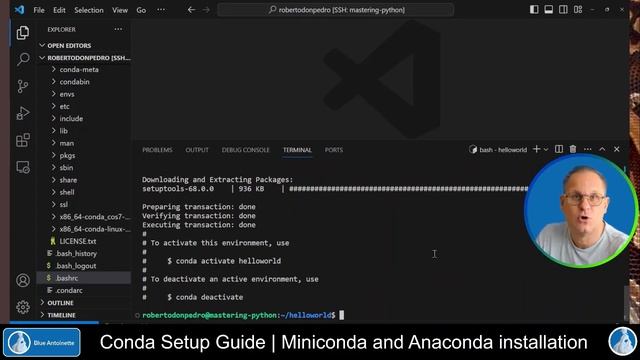
Task: Open Explorer views and more actions
Action: pos(118,29)
